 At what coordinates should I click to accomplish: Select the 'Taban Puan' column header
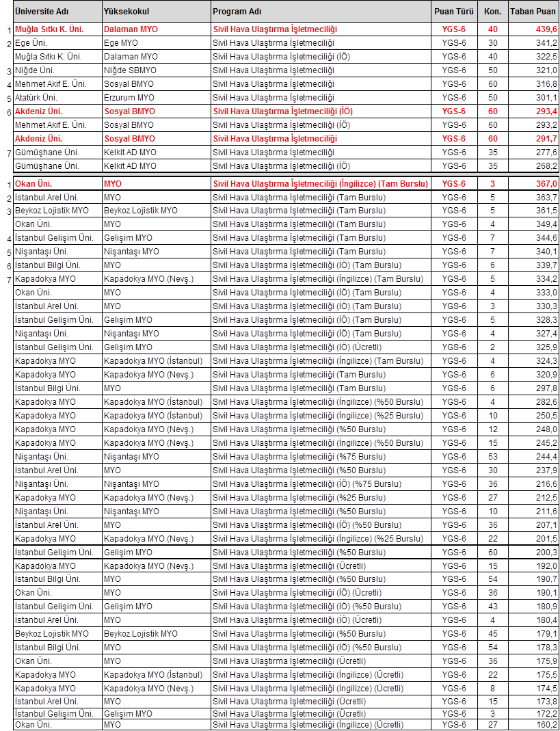pyautogui.click(x=533, y=11)
